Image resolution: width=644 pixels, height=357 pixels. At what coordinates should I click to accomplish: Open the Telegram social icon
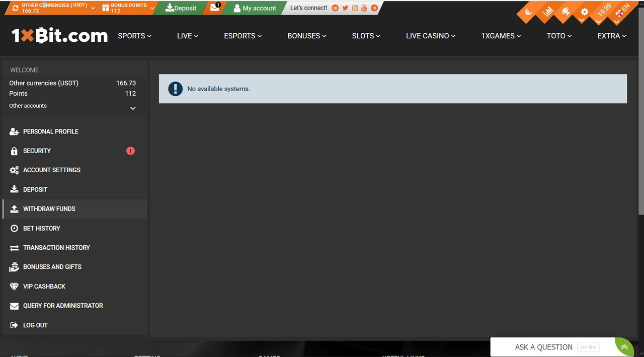coord(374,8)
